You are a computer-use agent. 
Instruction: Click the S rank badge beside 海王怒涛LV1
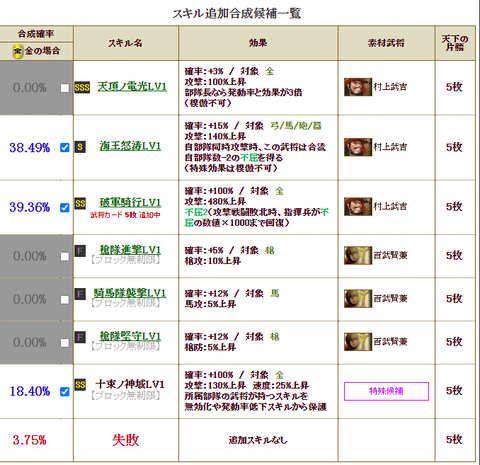click(80, 147)
